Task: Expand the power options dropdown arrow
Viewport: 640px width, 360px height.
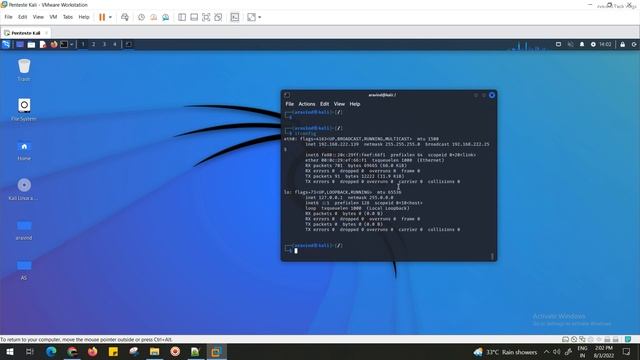Action: coord(110,17)
